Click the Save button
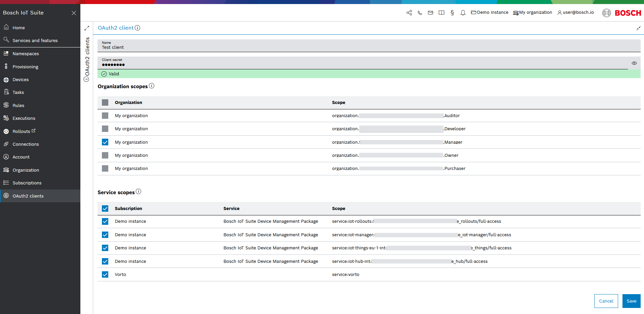 tap(631, 301)
